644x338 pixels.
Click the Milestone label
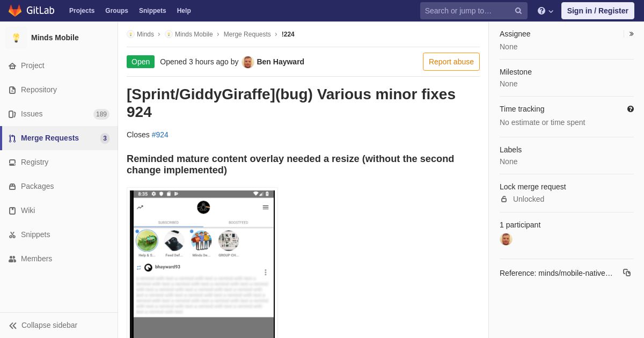(516, 72)
